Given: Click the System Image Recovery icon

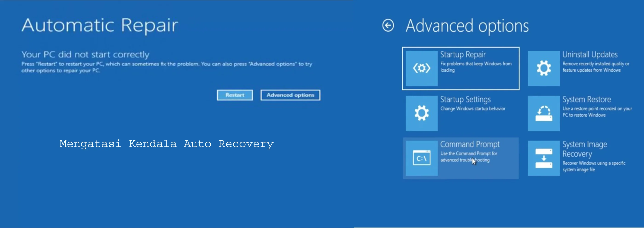Looking at the screenshot, I should click(544, 158).
